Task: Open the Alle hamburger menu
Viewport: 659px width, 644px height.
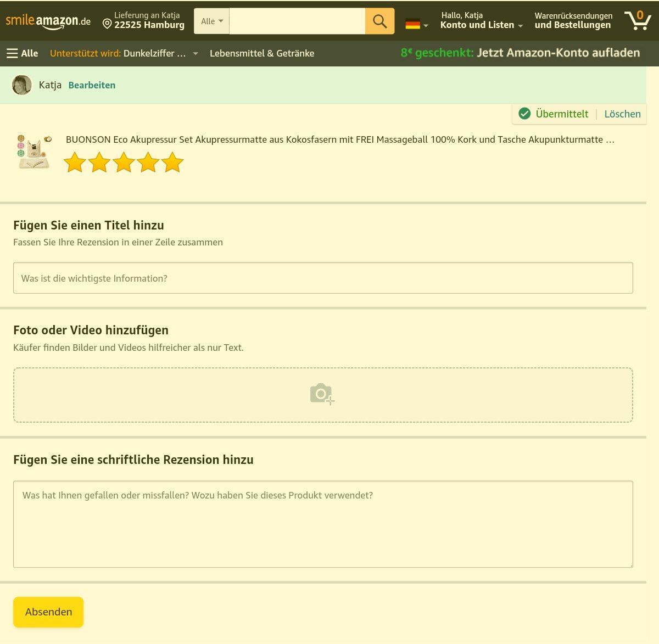Action: tap(23, 53)
